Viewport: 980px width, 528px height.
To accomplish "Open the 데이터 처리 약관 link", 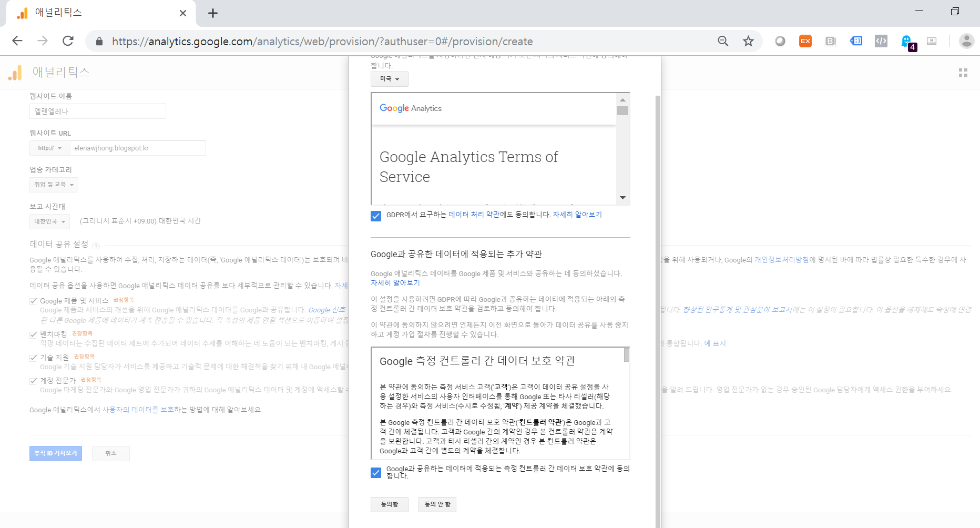I will coord(474,215).
